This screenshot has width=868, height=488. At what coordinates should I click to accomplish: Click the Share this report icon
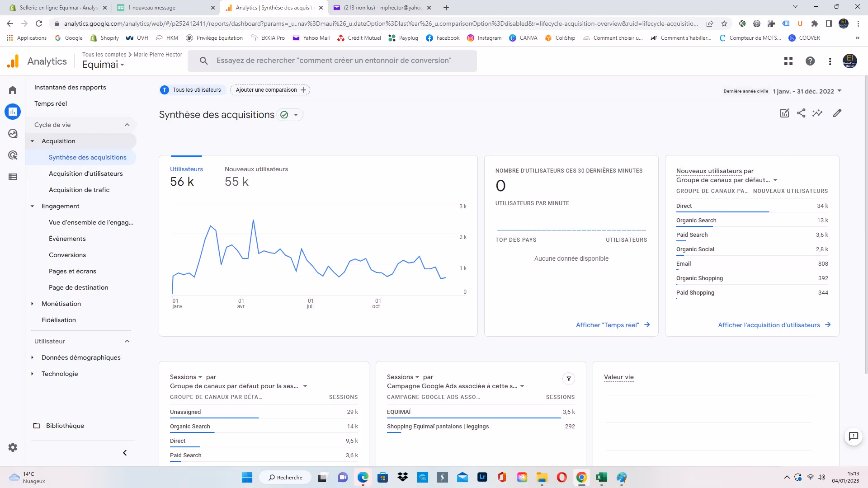click(x=801, y=113)
